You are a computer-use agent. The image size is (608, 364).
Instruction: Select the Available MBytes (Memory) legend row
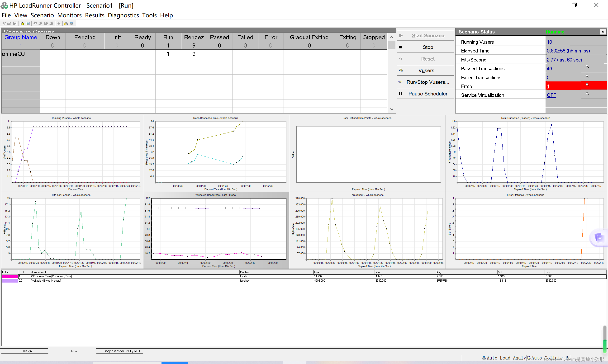point(304,281)
